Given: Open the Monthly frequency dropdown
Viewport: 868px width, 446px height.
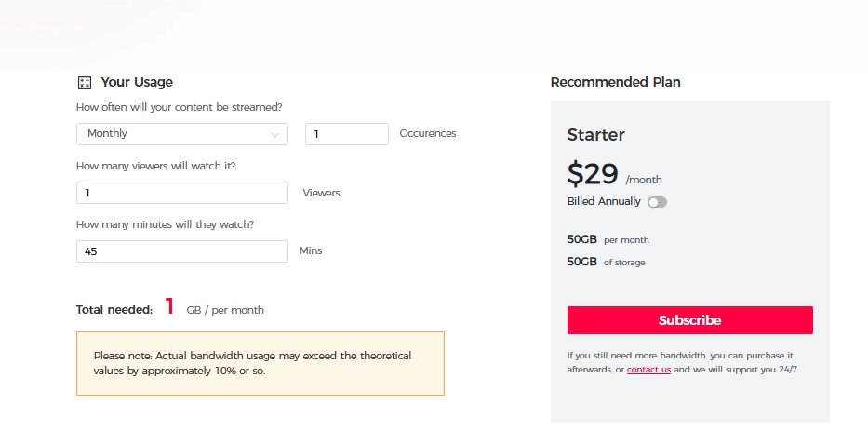Looking at the screenshot, I should pyautogui.click(x=181, y=134).
